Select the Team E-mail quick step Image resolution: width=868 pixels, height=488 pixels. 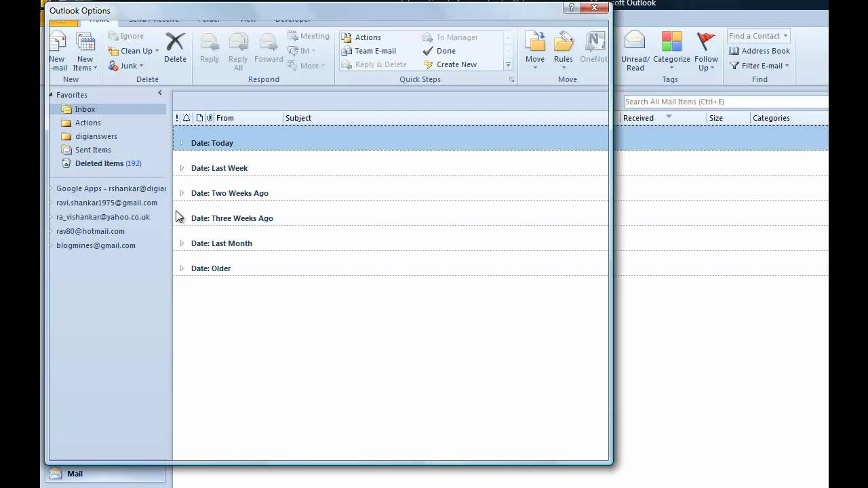pos(369,51)
